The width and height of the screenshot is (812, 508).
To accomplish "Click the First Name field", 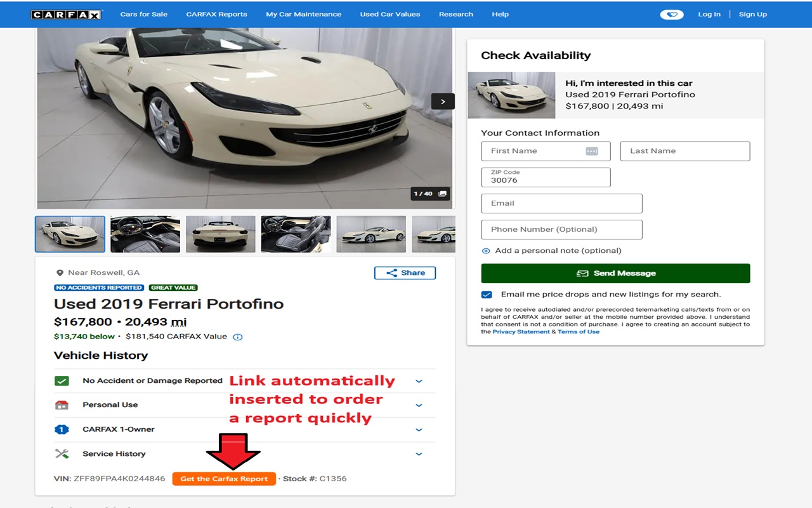I will 546,151.
